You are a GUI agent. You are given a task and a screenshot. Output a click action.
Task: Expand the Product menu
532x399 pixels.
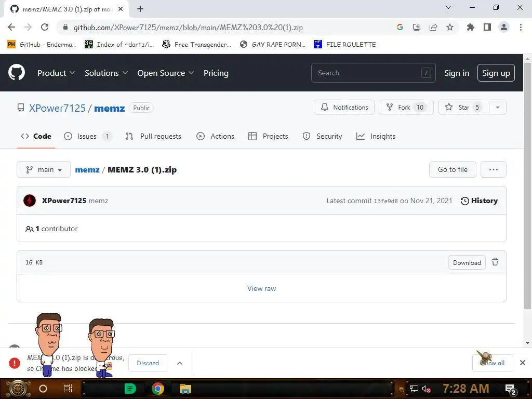(56, 73)
